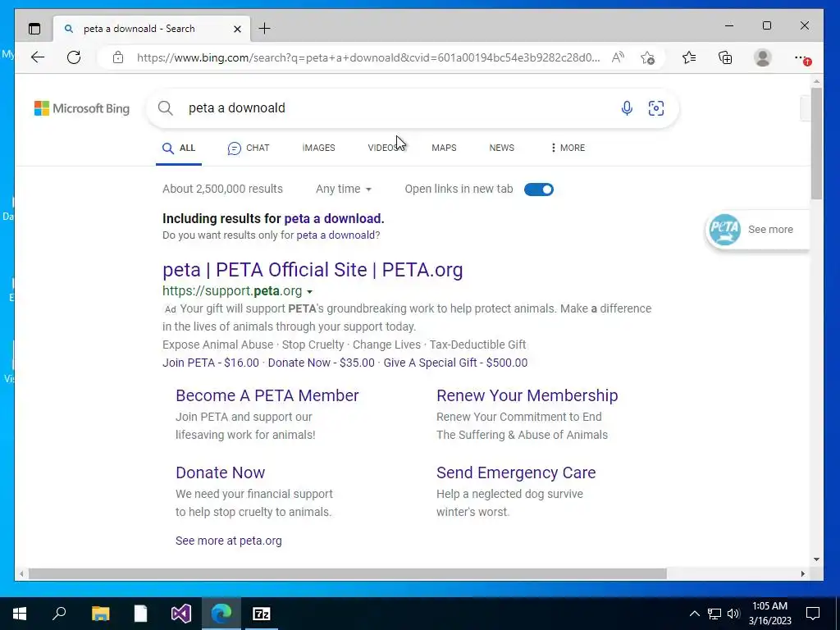
Task: Turn on Read aloud icon
Action: [x=618, y=57]
